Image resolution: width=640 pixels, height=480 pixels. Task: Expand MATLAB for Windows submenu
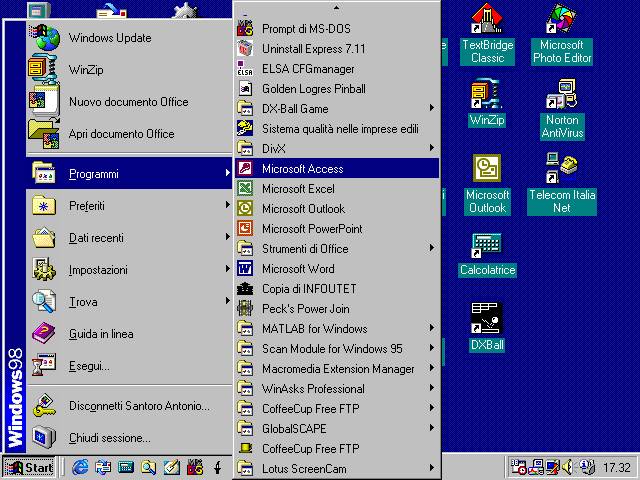click(x=337, y=329)
